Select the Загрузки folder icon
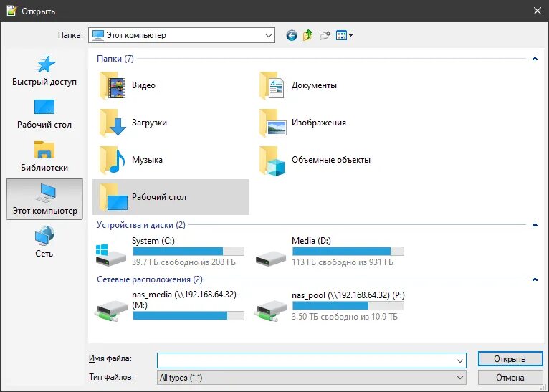 pos(112,123)
